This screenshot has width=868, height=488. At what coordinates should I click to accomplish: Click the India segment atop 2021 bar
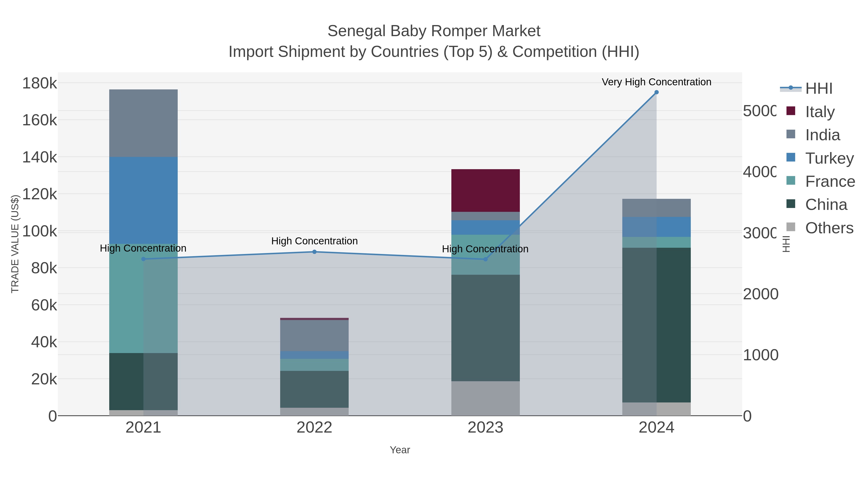click(x=143, y=123)
